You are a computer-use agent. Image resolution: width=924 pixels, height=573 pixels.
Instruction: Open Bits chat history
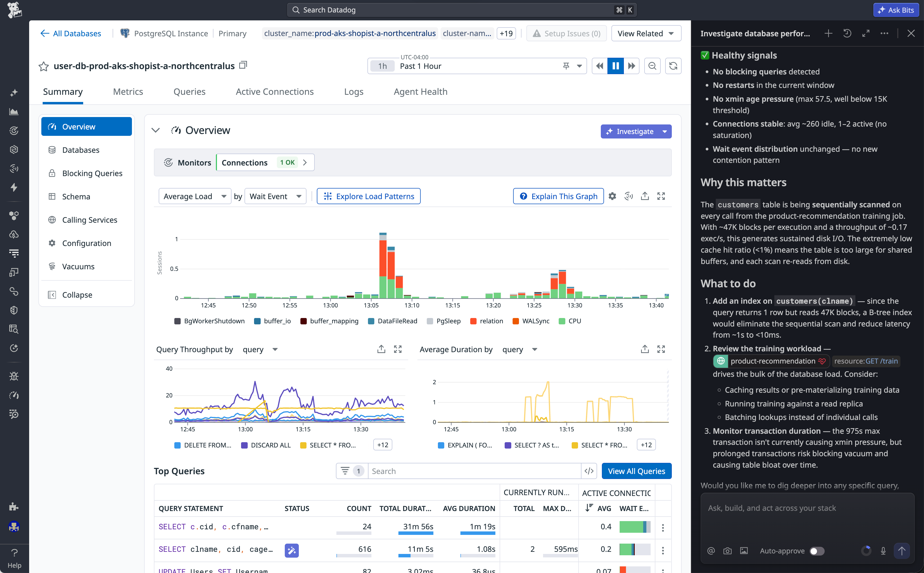point(847,33)
